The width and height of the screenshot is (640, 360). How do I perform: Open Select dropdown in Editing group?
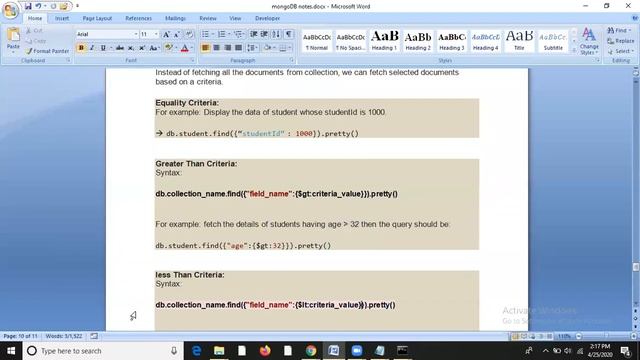coord(620,51)
